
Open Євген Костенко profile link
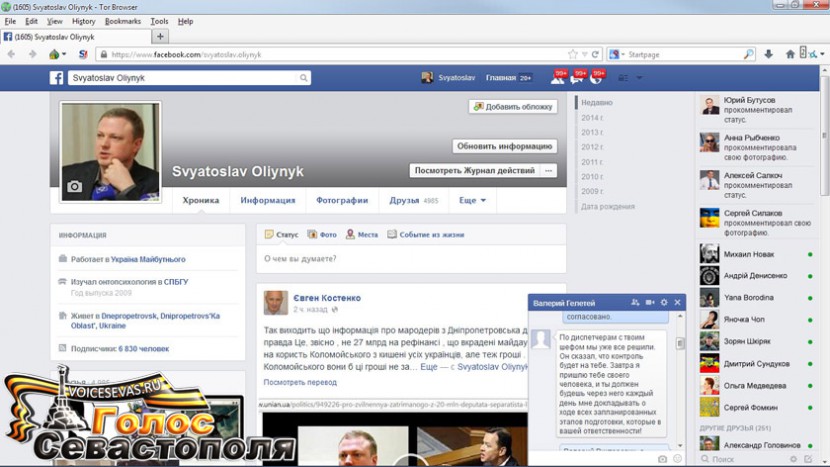(327, 298)
